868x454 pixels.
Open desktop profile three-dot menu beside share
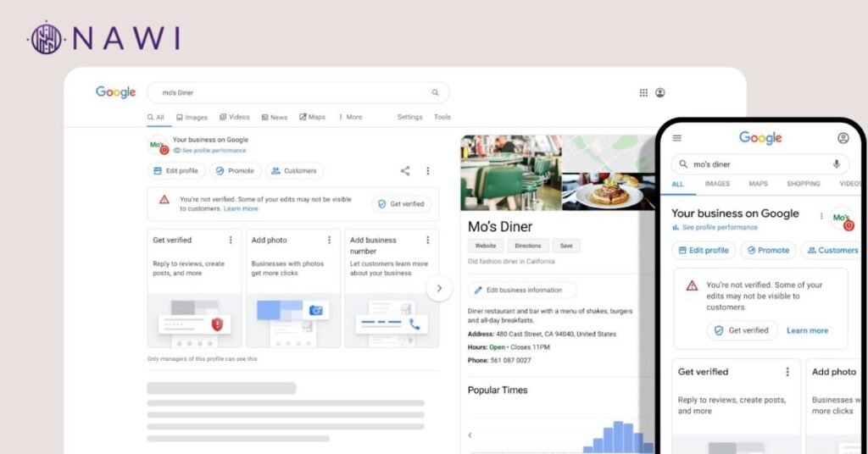pyautogui.click(x=427, y=171)
